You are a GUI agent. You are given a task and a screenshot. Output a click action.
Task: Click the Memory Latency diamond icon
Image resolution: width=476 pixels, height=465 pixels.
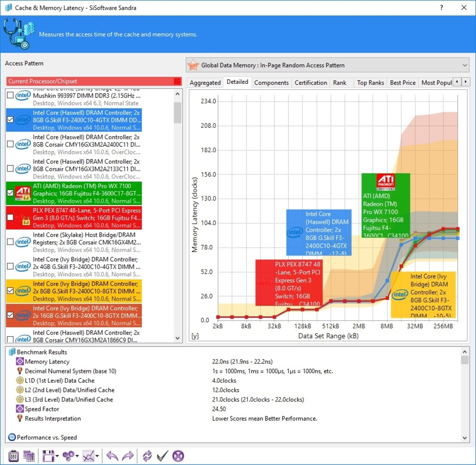tap(20, 361)
